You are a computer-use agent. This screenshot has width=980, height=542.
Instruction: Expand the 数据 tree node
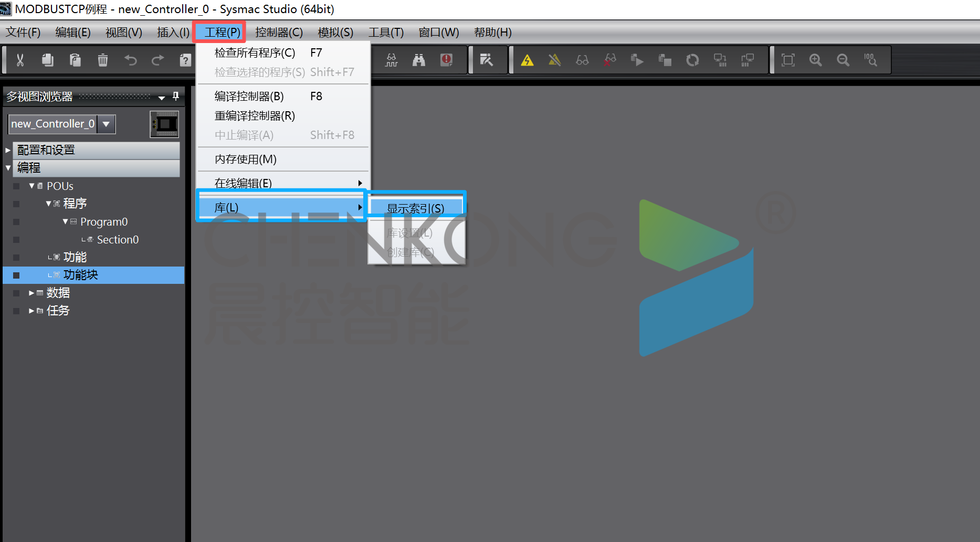(x=32, y=293)
